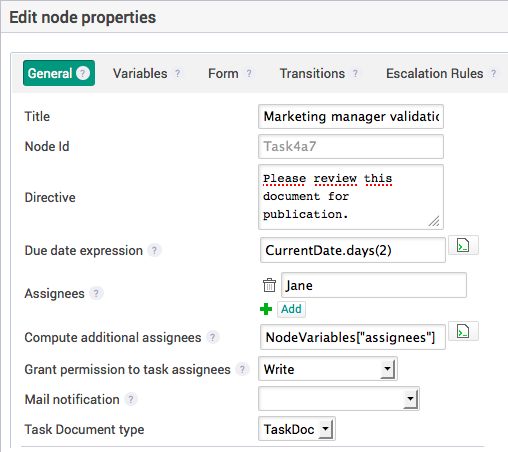This screenshot has width=508, height=452.
Task: Expand the Mail notification dropdown
Action: coord(339,399)
